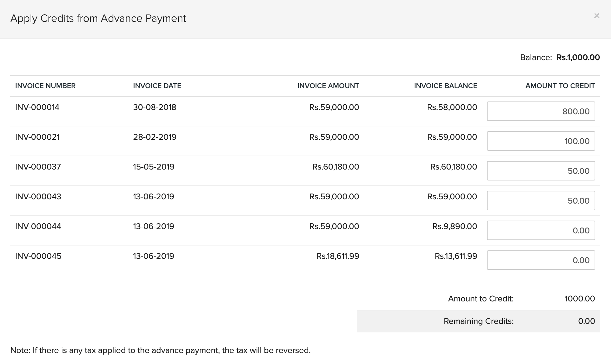Select the 100.00 credit field for INV-000021
Image resolution: width=611 pixels, height=364 pixels.
point(541,141)
